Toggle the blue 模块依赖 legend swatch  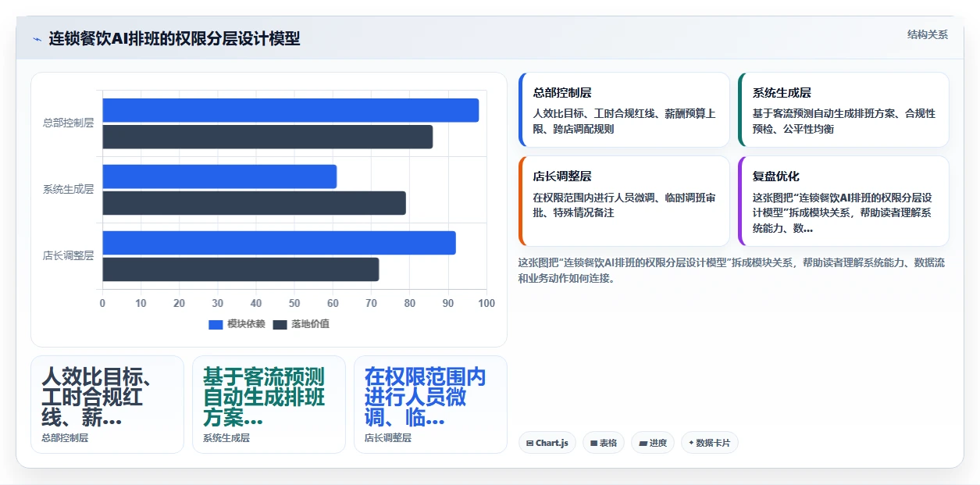pos(216,324)
